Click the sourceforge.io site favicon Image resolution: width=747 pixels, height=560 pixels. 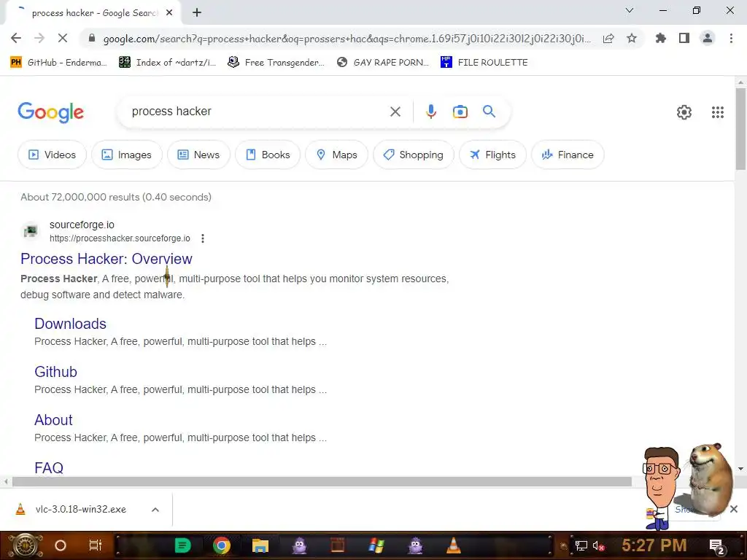(x=31, y=231)
